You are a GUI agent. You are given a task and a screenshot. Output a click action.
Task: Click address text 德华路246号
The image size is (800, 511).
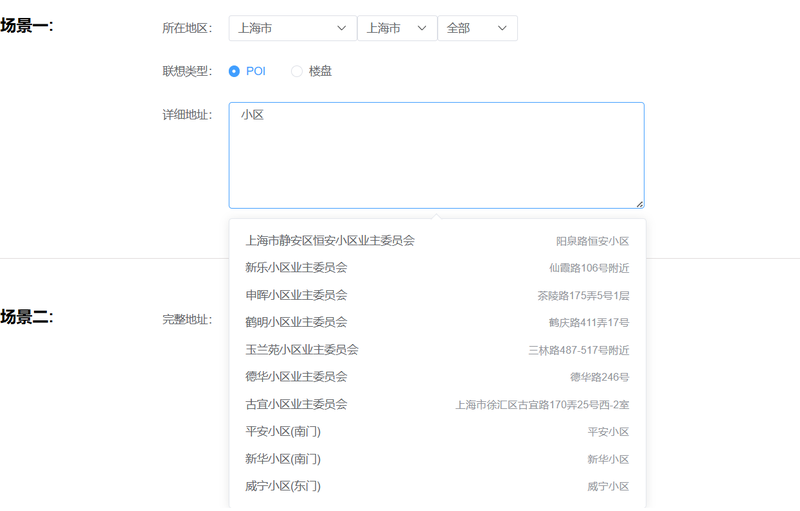(599, 377)
